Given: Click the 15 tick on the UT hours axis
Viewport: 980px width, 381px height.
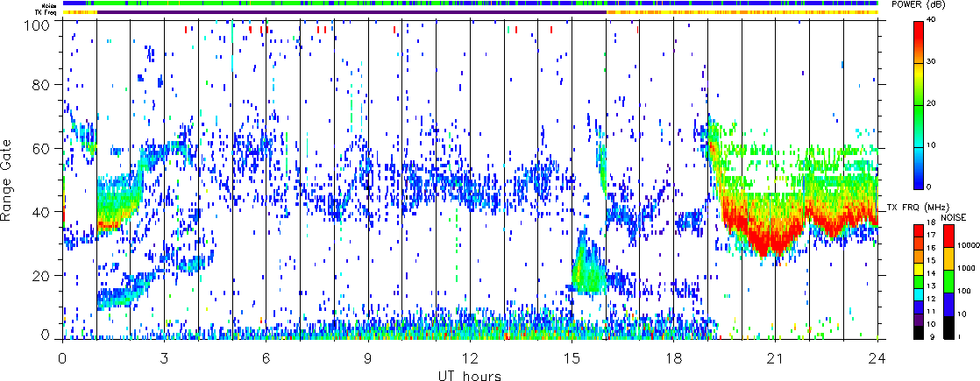Looking at the screenshot, I should 572,358.
